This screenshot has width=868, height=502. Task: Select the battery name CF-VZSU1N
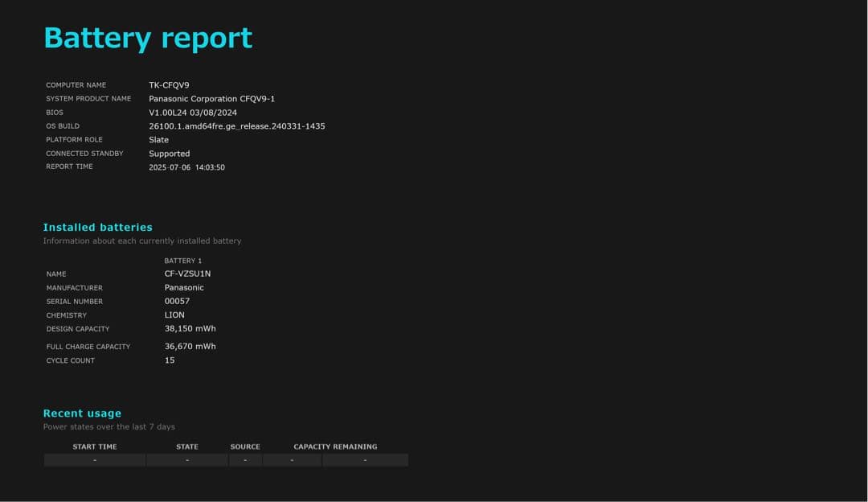tap(187, 274)
